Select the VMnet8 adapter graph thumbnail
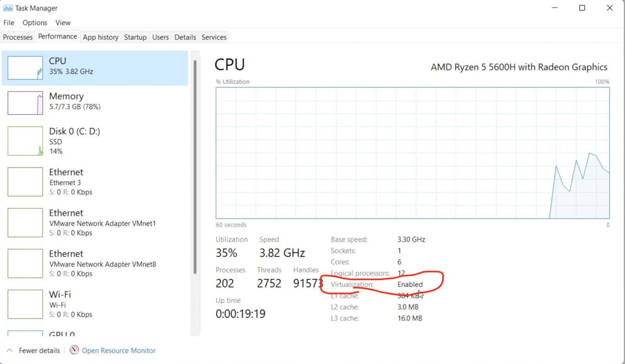The height and width of the screenshot is (364, 625). pyautogui.click(x=25, y=263)
